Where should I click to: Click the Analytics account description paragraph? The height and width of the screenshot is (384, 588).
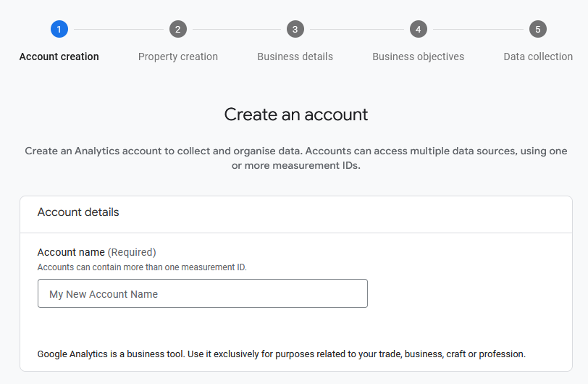click(296, 158)
